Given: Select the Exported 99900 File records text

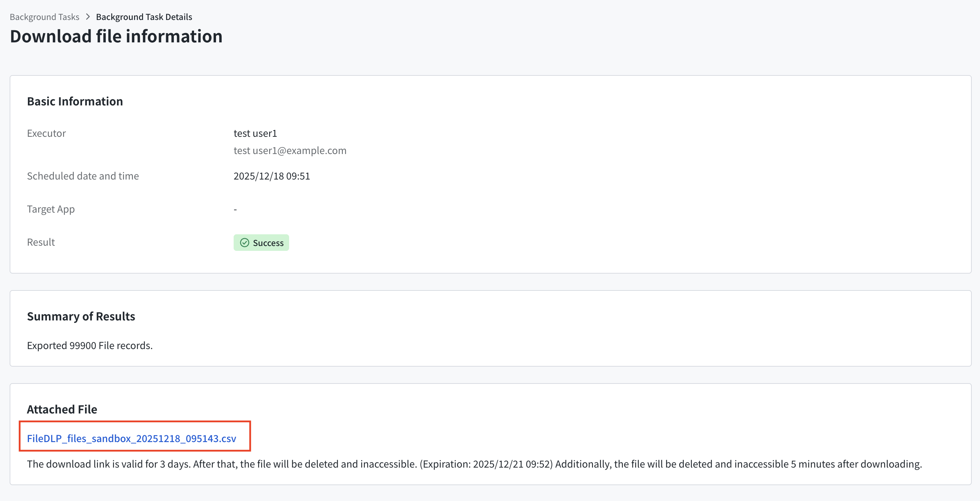Looking at the screenshot, I should tap(90, 345).
